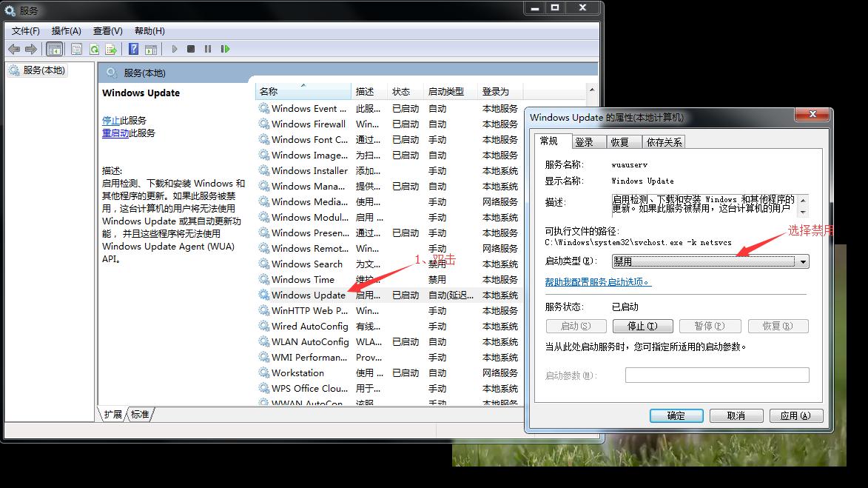Click the Help icon in the toolbar
The width and height of the screenshot is (868, 488).
pyautogui.click(x=133, y=49)
